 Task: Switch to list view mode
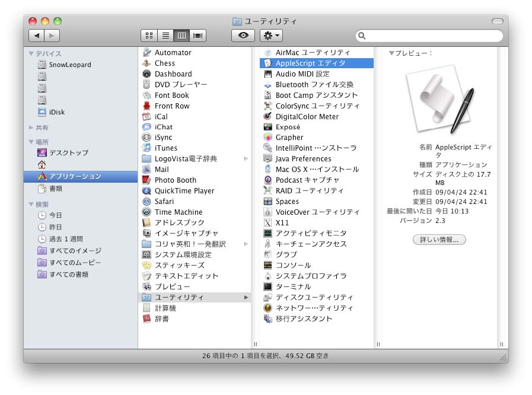[x=165, y=36]
